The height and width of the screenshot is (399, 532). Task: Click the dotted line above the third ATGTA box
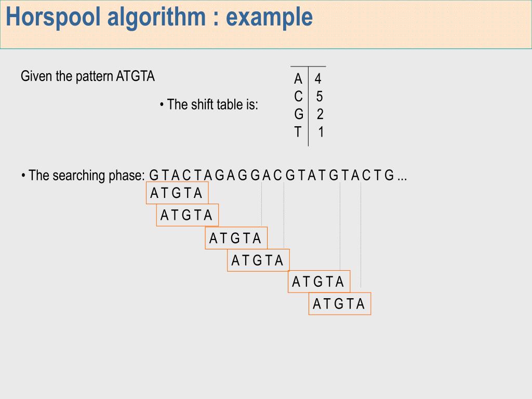click(x=262, y=204)
